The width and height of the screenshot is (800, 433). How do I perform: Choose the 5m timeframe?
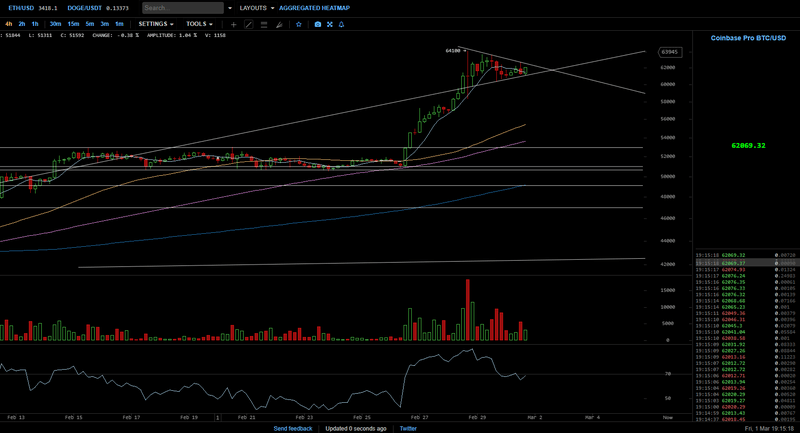pyautogui.click(x=90, y=24)
